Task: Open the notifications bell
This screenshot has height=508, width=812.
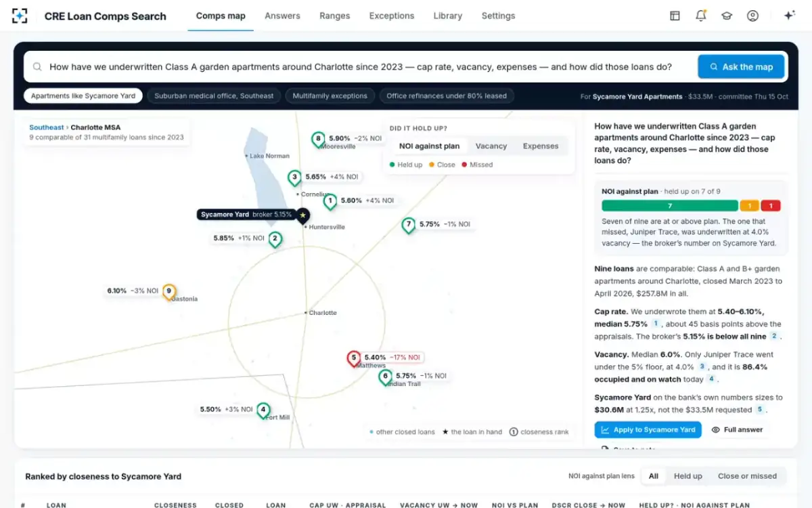Action: point(701,16)
